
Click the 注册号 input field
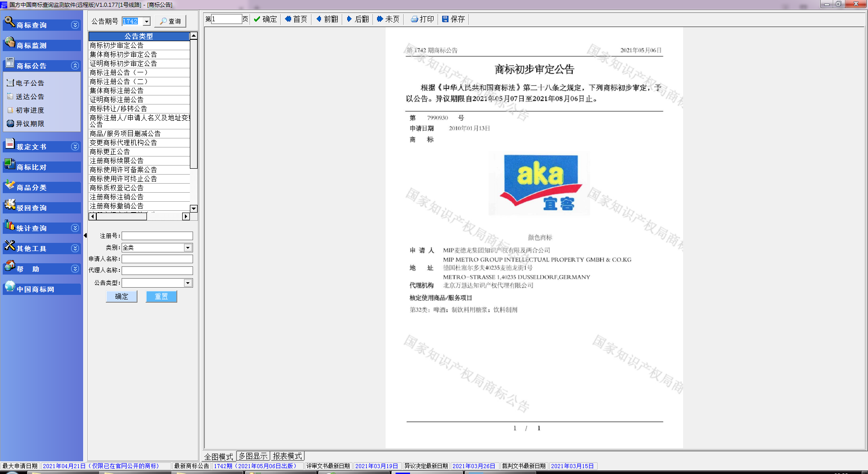click(x=157, y=236)
